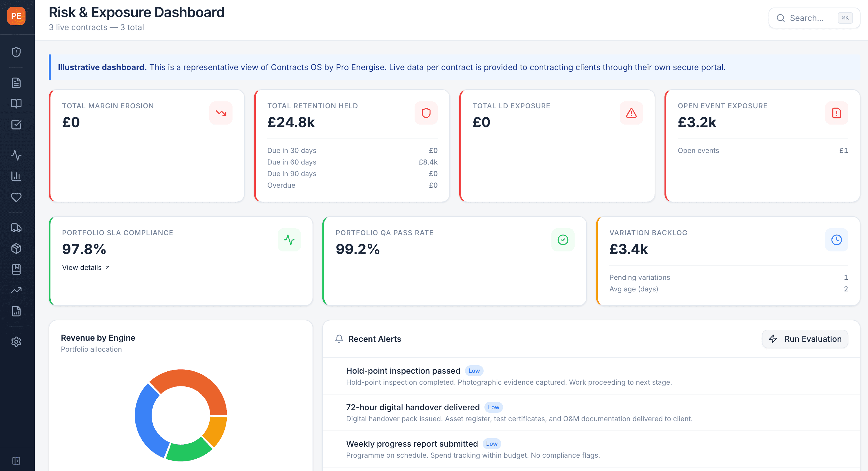Open the delivery truck sidebar icon
This screenshot has height=471, width=868.
coord(16,228)
